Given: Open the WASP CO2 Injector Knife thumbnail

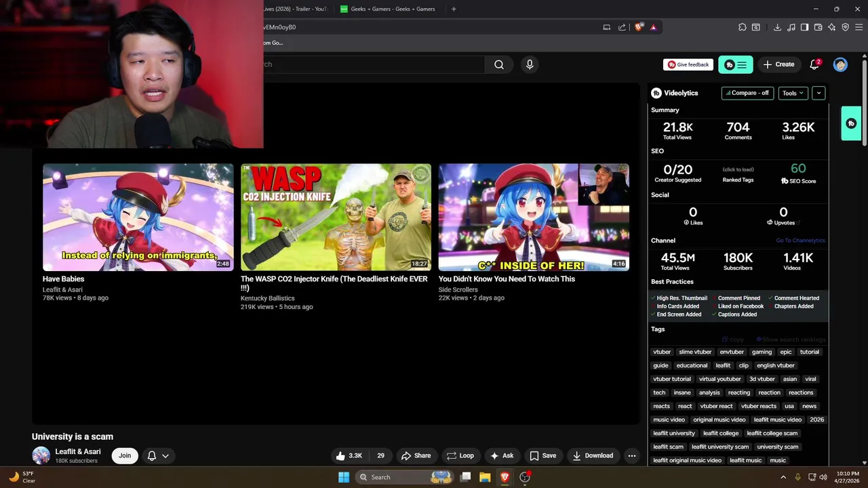Looking at the screenshot, I should (336, 217).
